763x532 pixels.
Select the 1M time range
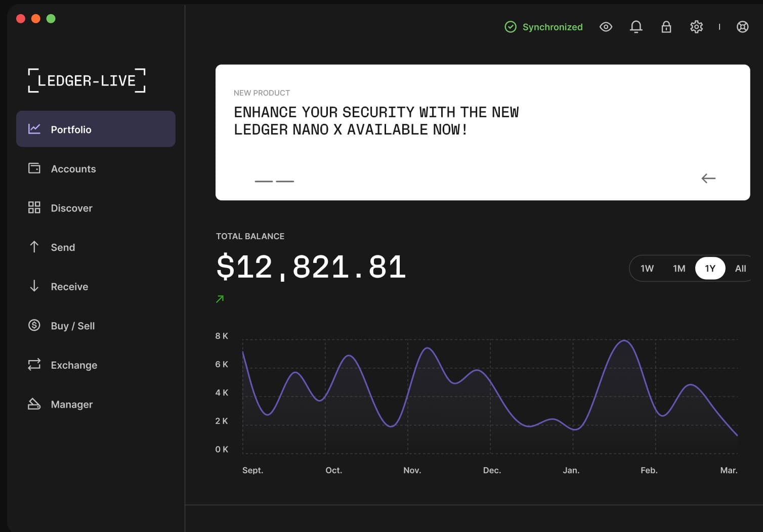679,269
